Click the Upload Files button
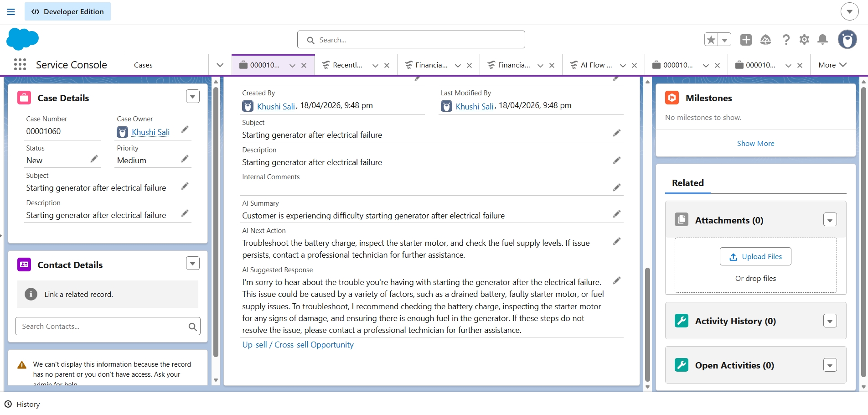 pyautogui.click(x=755, y=256)
